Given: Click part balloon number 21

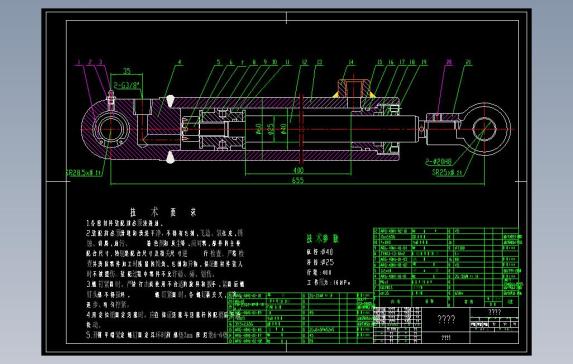Looking at the screenshot, I should (x=468, y=62).
